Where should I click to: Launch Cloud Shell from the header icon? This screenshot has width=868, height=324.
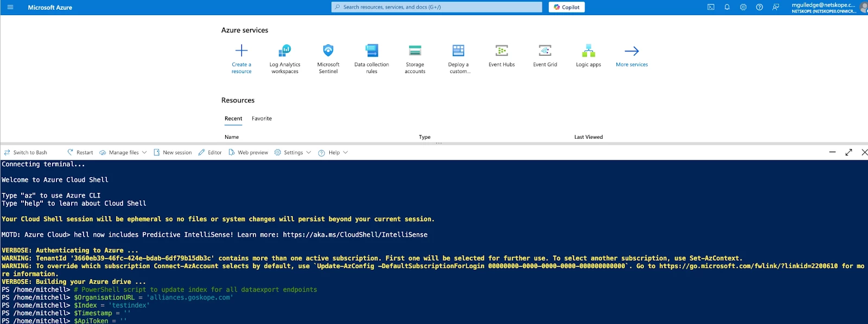[711, 7]
